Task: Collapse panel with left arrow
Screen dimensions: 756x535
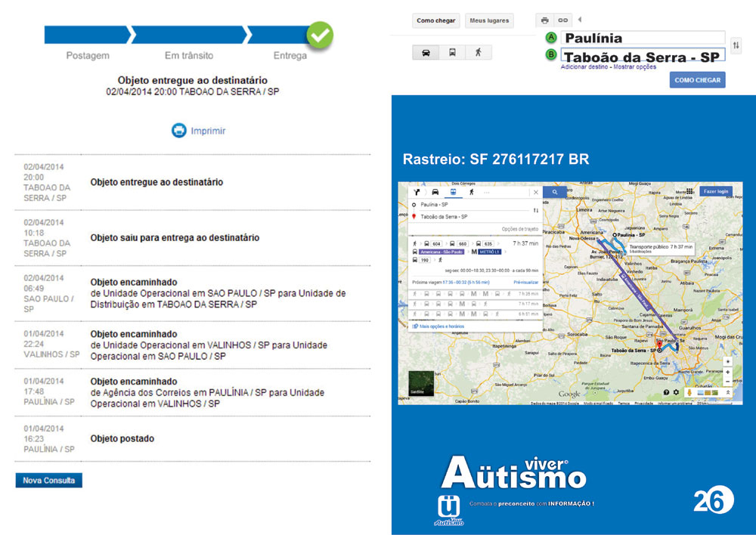Action: click(580, 20)
